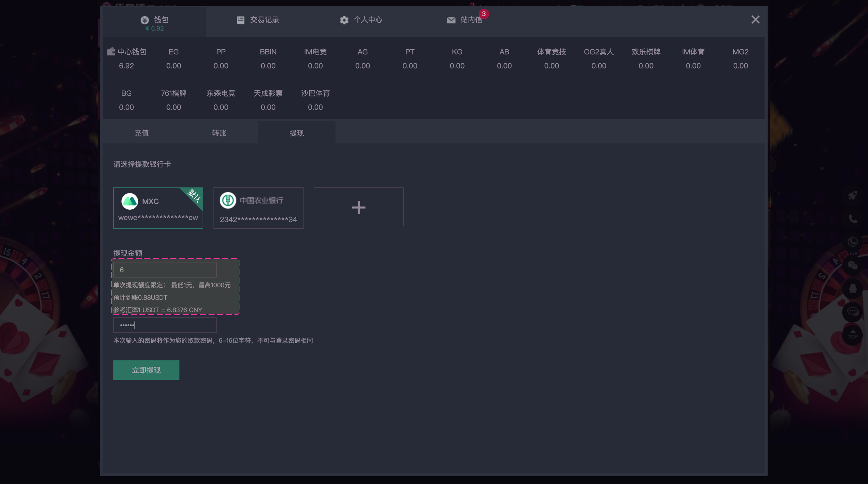Select the 中国农业银行 card logo
The width and height of the screenshot is (868, 484).
point(228,200)
